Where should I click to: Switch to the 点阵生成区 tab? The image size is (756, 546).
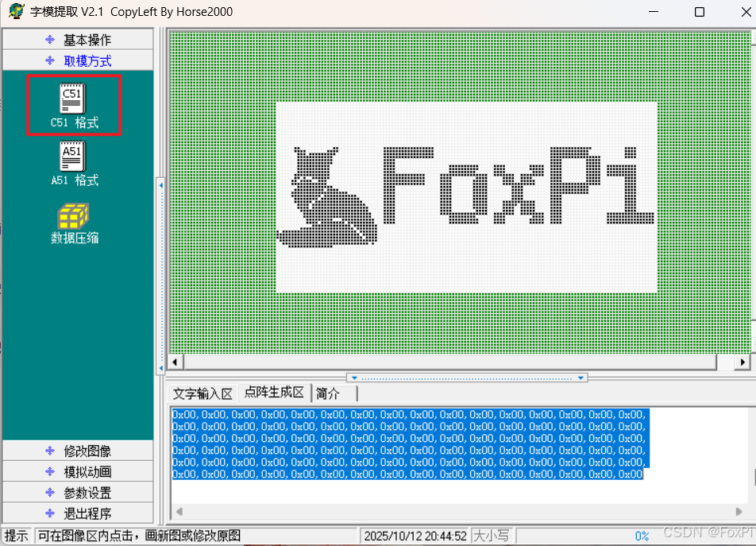tap(274, 392)
